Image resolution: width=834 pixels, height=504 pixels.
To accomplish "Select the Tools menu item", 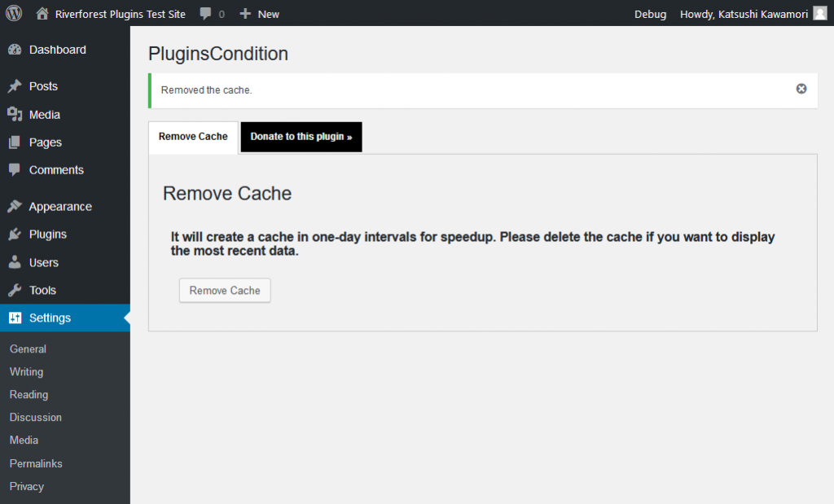I will coord(42,290).
